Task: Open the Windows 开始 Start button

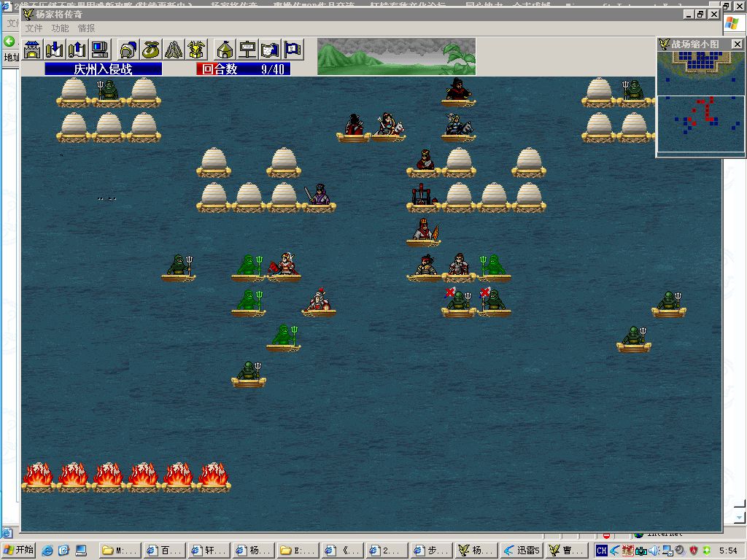Action: [x=18, y=550]
